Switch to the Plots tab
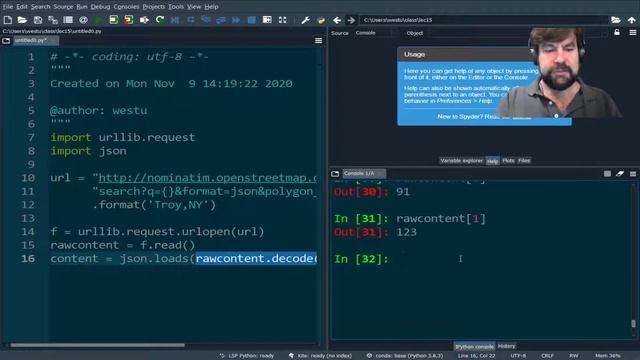 508,161
